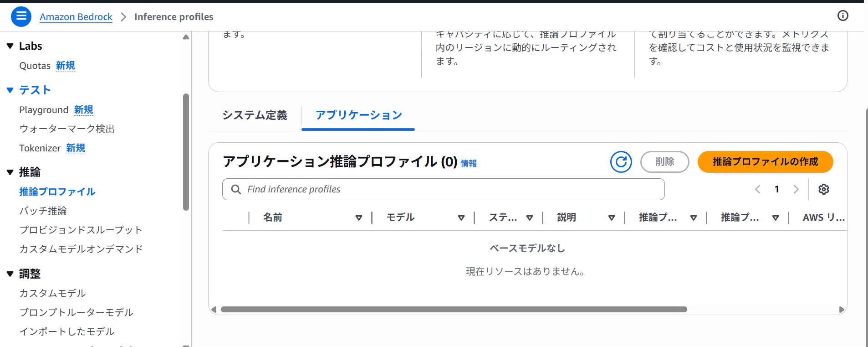Open バッチ推論 in sidebar
Viewport: 868px width, 347px height.
[43, 211]
